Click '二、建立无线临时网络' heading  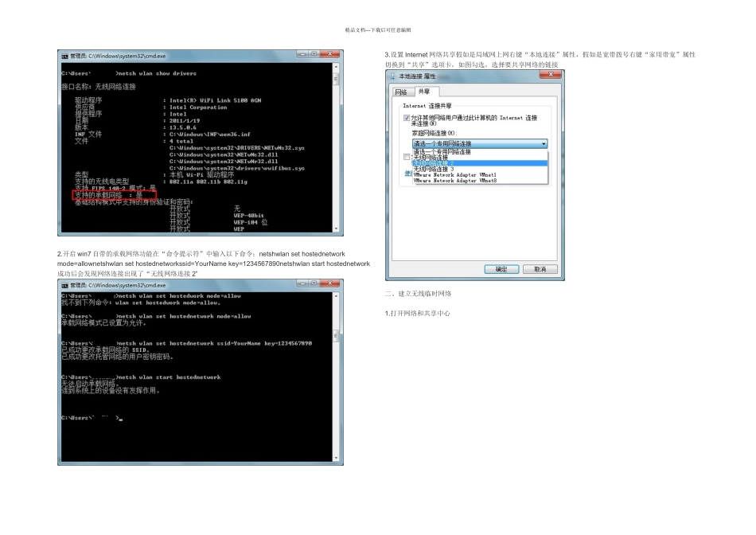(x=418, y=293)
